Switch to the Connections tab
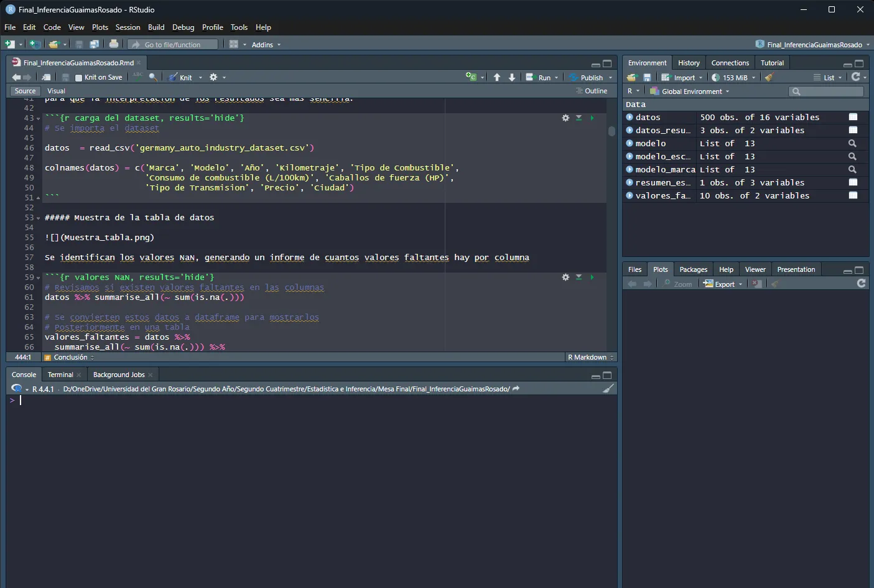Image resolution: width=874 pixels, height=588 pixels. pos(730,63)
